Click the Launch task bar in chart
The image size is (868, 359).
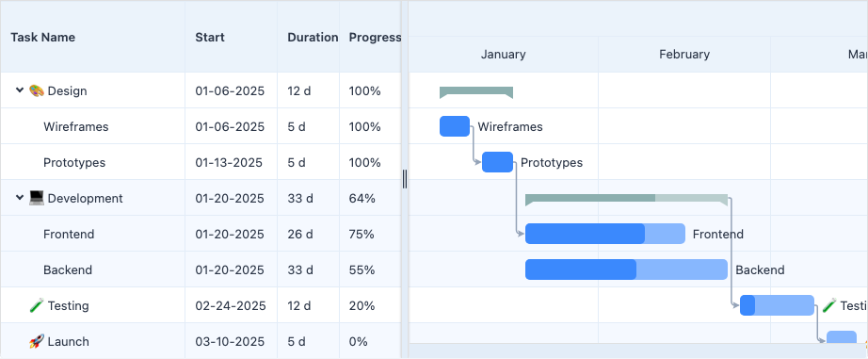point(842,337)
